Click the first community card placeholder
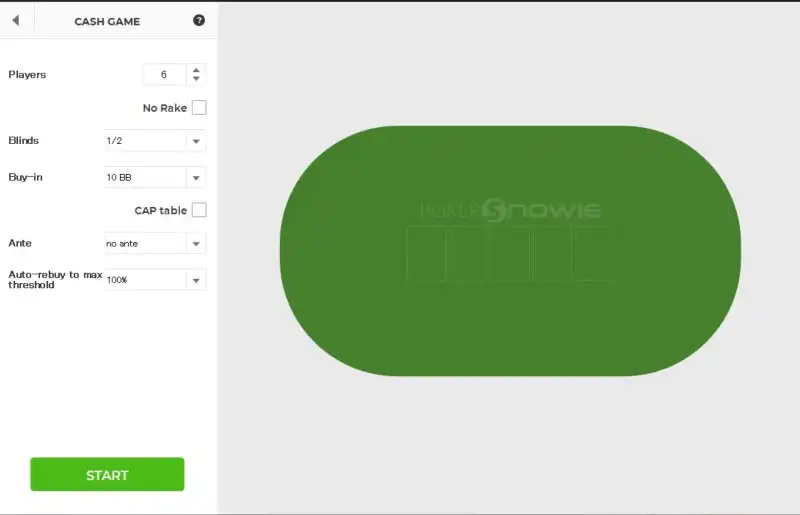Image resolution: width=800 pixels, height=515 pixels. pyautogui.click(x=426, y=253)
